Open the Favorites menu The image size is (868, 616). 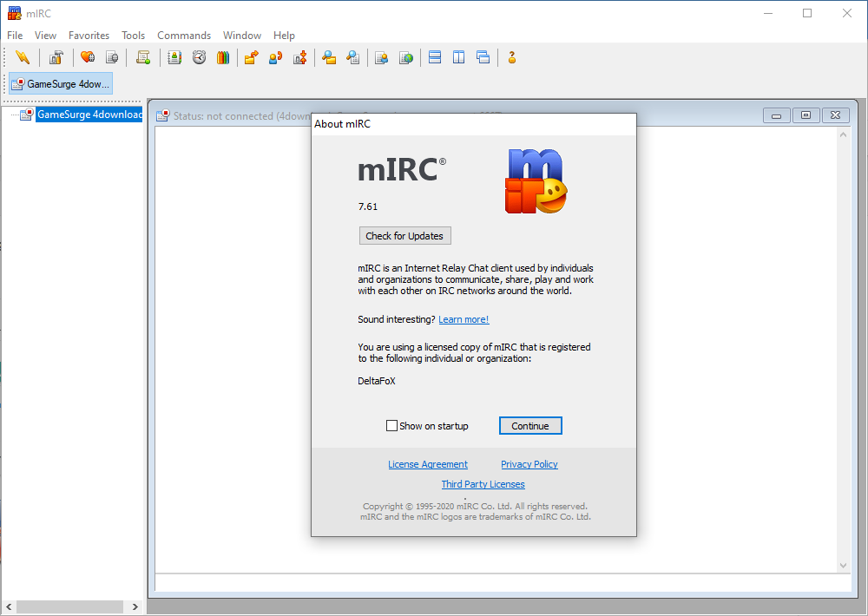tap(89, 36)
